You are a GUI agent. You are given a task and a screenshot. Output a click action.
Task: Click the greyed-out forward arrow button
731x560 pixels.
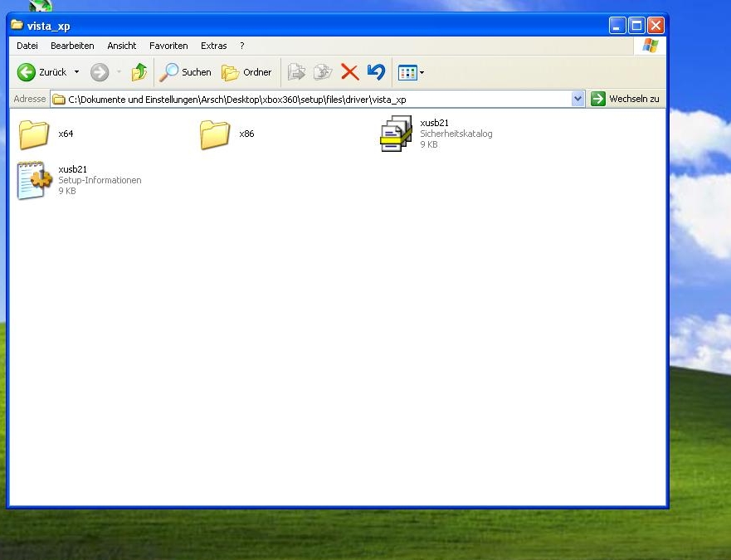click(100, 72)
